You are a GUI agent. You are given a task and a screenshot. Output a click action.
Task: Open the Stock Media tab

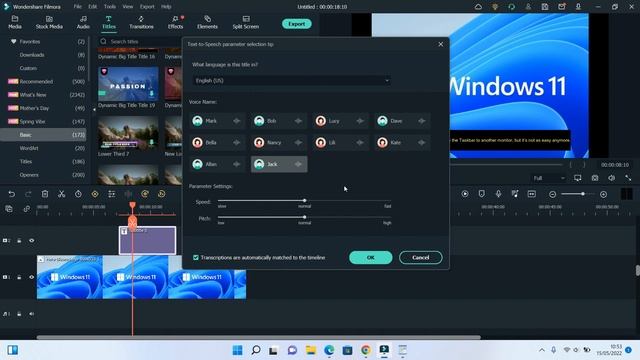point(49,22)
